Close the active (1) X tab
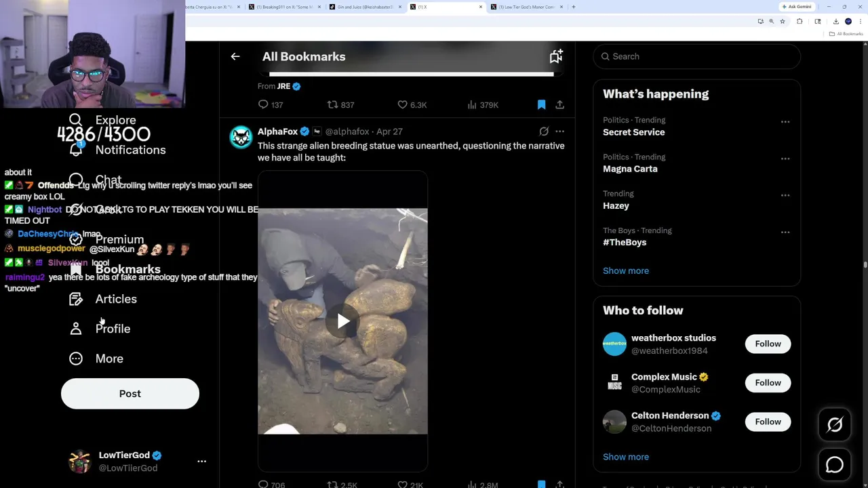 [481, 7]
